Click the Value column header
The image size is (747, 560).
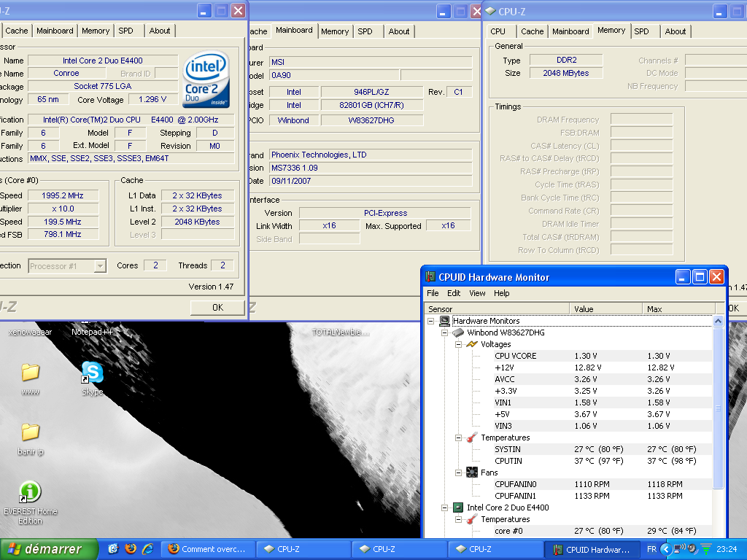coord(606,309)
